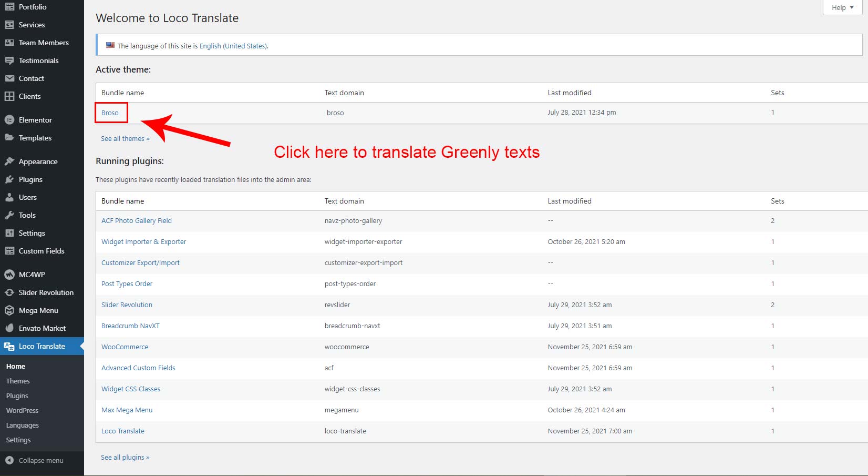Open the Broso theme bundle
Image resolution: width=868 pixels, height=476 pixels.
[x=110, y=113]
